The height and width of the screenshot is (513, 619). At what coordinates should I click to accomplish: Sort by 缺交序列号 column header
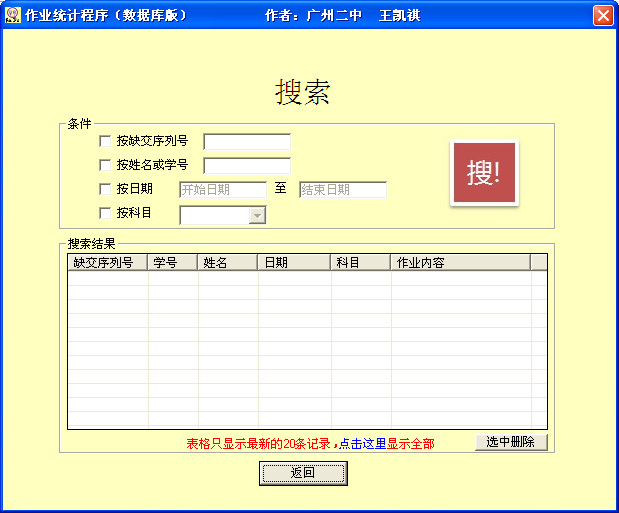pyautogui.click(x=107, y=262)
